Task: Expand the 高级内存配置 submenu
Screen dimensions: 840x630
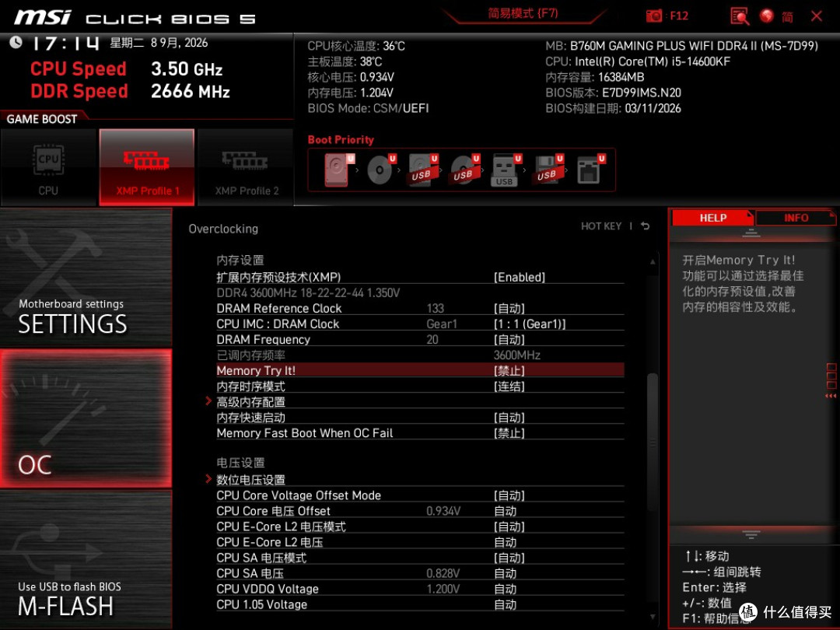Action: click(x=250, y=402)
